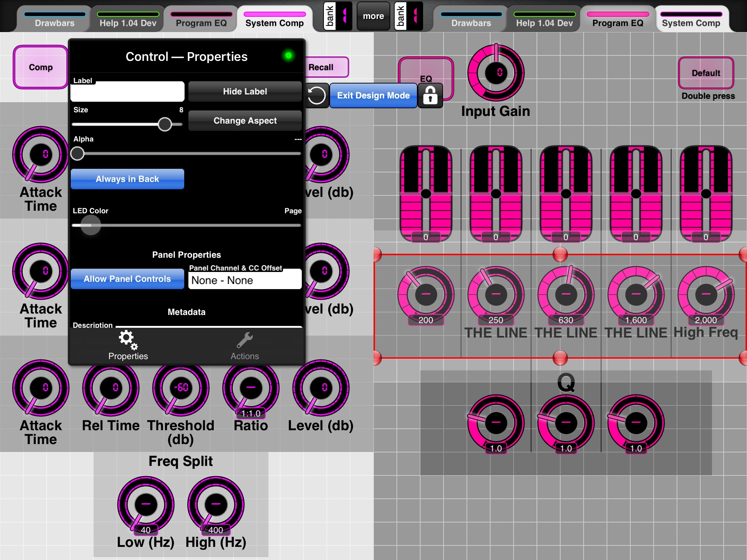Click the second EQ fader
The image size is (747, 560).
coord(496,194)
